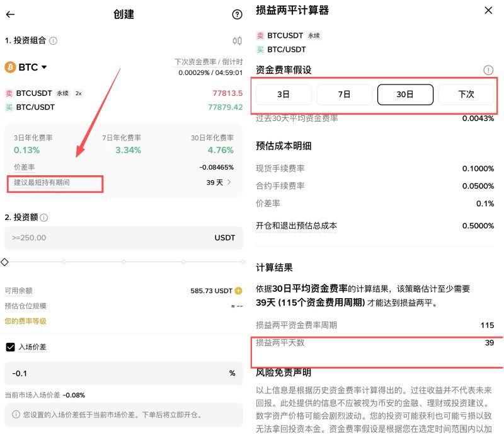The width and height of the screenshot is (504, 440).
Task: Open the BTC asset dropdown
Action: click(28, 67)
